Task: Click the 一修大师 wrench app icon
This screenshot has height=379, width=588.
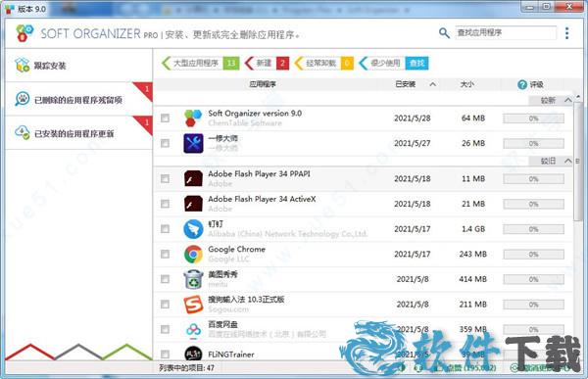Action: (193, 143)
